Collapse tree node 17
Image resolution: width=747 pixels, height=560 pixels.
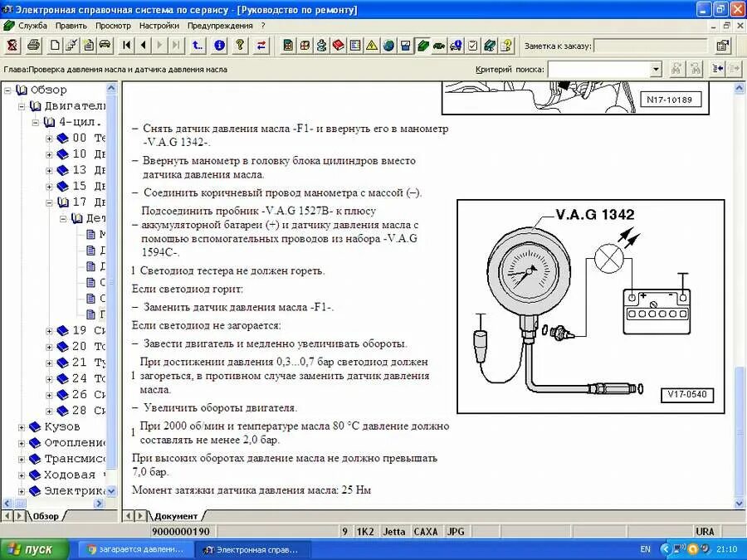point(49,202)
